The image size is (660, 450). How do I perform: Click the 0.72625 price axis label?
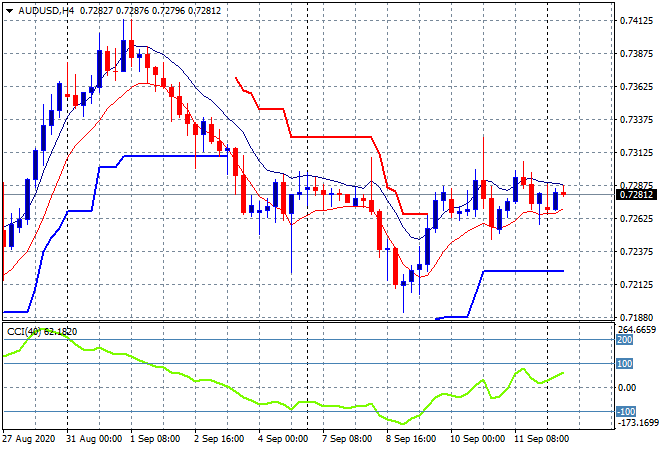click(636, 218)
